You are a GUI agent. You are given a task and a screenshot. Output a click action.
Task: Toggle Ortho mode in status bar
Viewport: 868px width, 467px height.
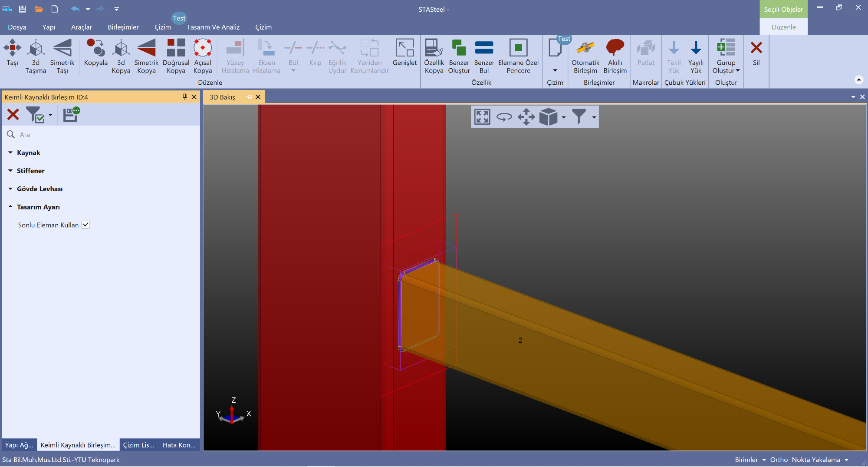click(779, 460)
